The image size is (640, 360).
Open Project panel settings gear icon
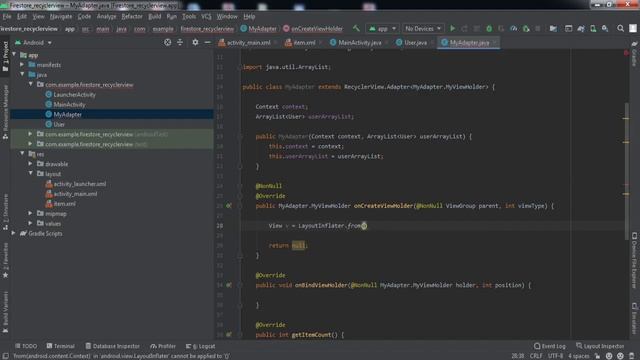click(195, 42)
